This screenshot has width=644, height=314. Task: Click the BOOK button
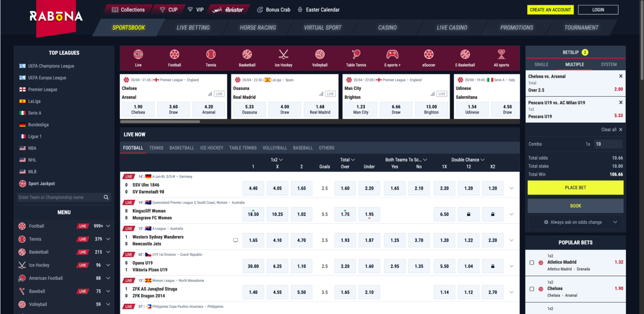pos(576,206)
